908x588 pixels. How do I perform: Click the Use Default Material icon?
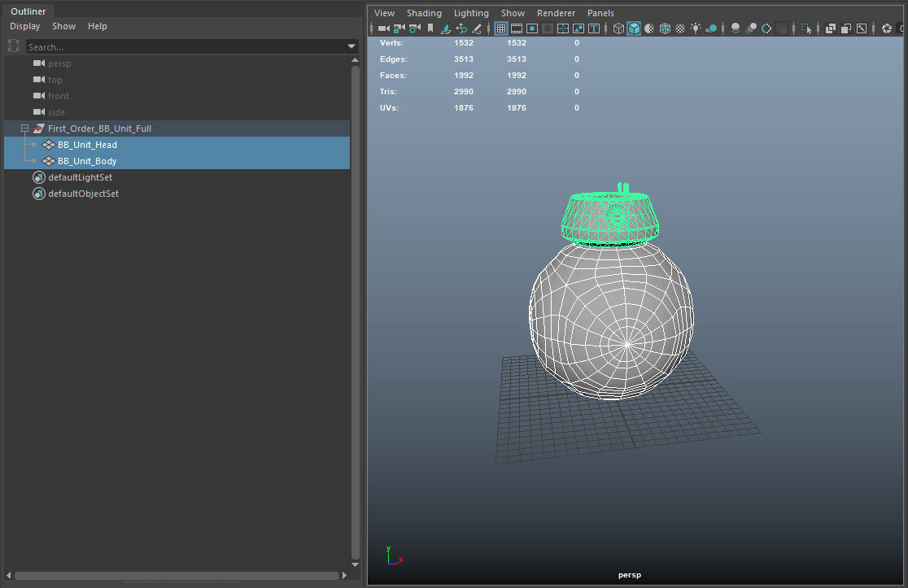[x=649, y=28]
